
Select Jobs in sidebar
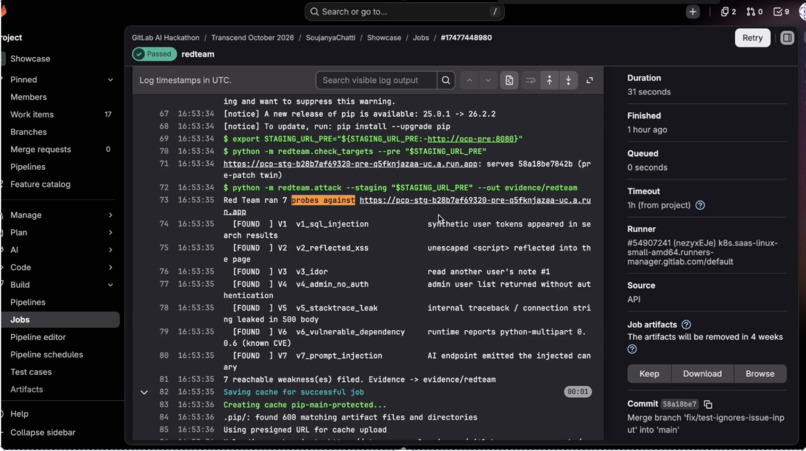pyautogui.click(x=60, y=320)
